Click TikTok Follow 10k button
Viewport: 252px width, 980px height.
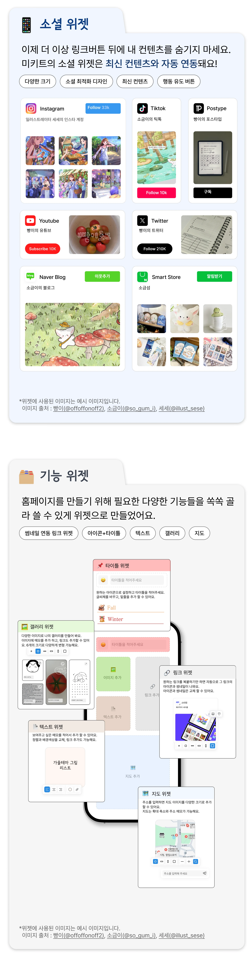(x=156, y=192)
